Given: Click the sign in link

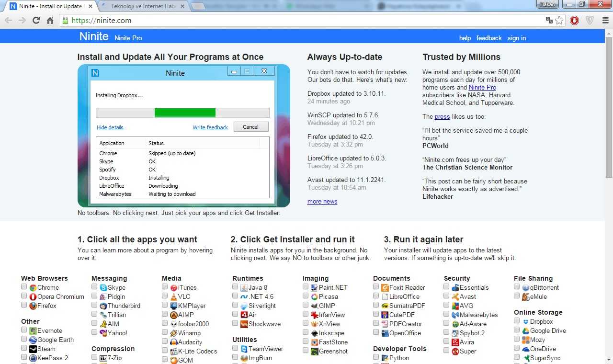Looking at the screenshot, I should tap(517, 38).
